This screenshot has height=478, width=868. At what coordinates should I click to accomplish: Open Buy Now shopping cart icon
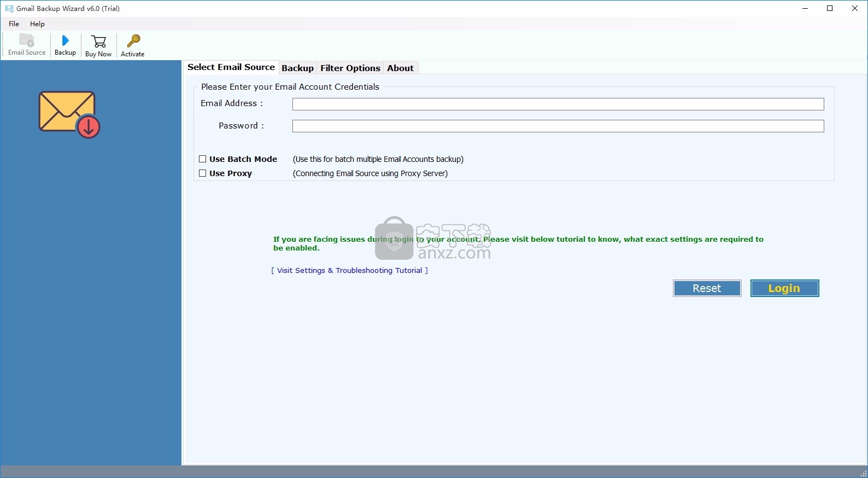tap(98, 46)
